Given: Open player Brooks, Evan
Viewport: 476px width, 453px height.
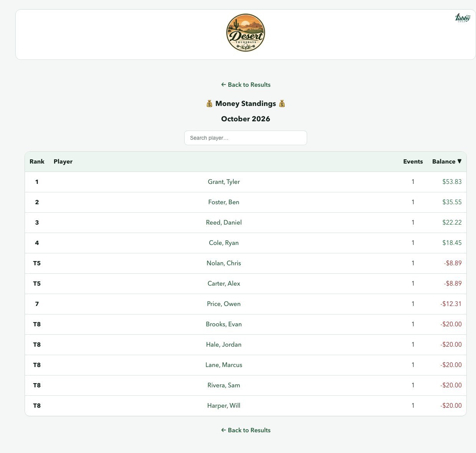Looking at the screenshot, I should point(224,324).
